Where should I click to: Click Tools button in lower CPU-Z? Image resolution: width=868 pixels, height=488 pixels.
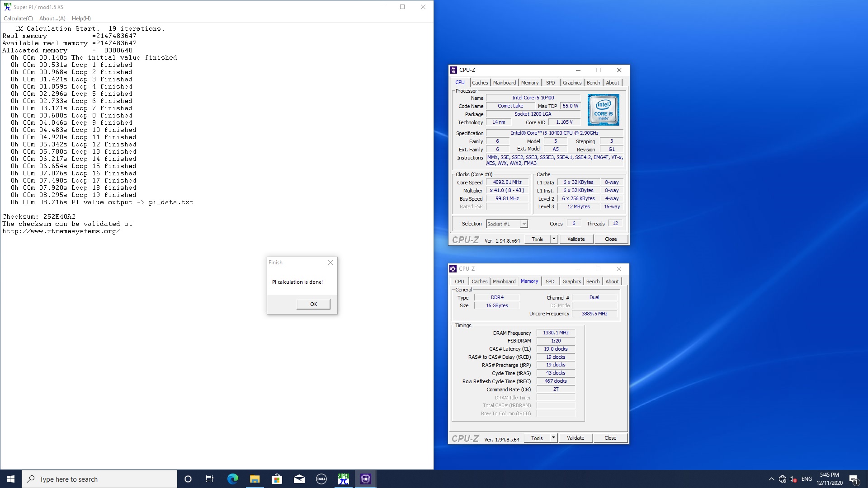(537, 438)
